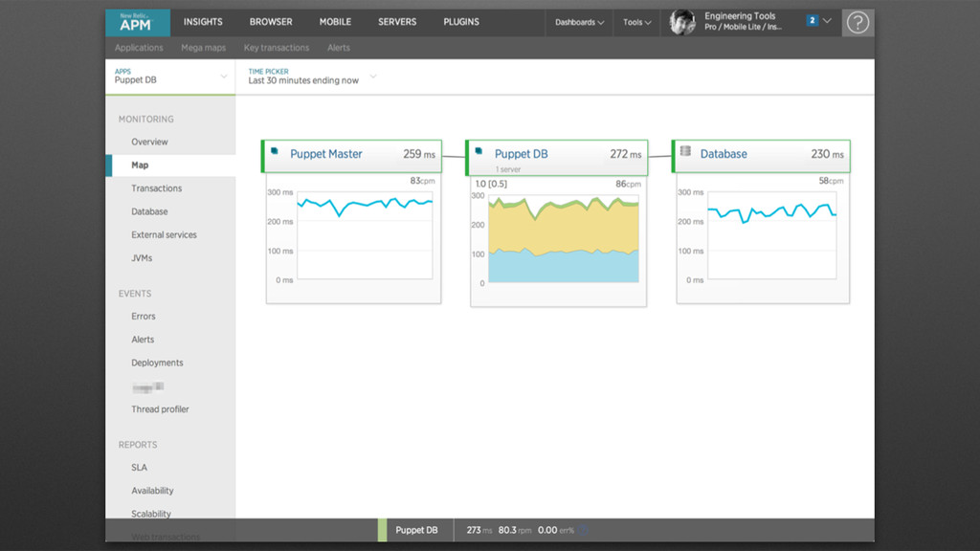Click the blurred sidebar item below Deployments
This screenshot has width=980, height=551.
(x=148, y=387)
